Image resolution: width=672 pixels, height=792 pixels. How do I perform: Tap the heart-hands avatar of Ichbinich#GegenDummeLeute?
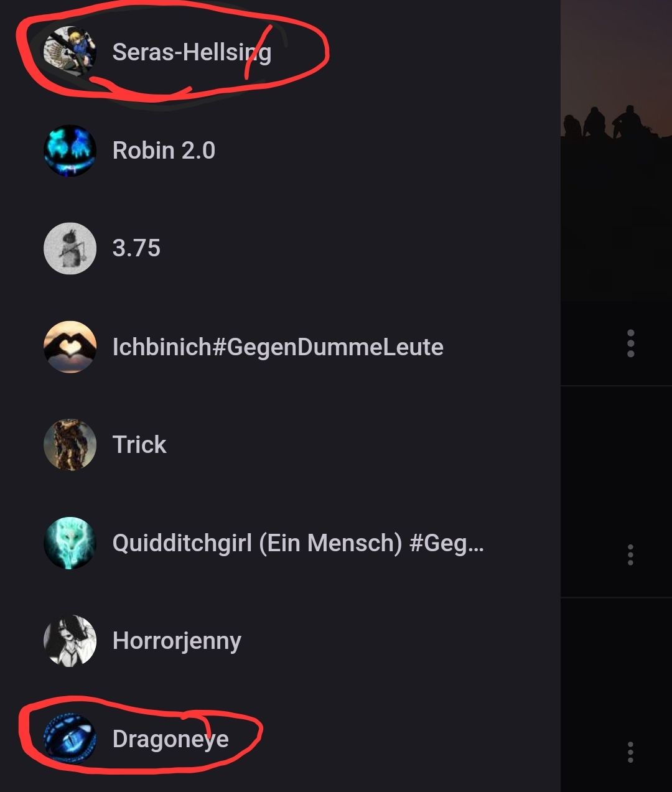(x=70, y=347)
